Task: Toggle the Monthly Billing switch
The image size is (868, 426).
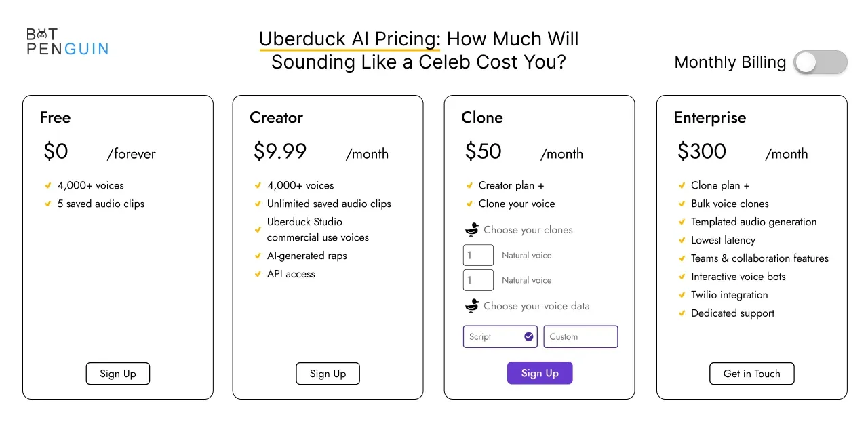Action: [x=821, y=62]
